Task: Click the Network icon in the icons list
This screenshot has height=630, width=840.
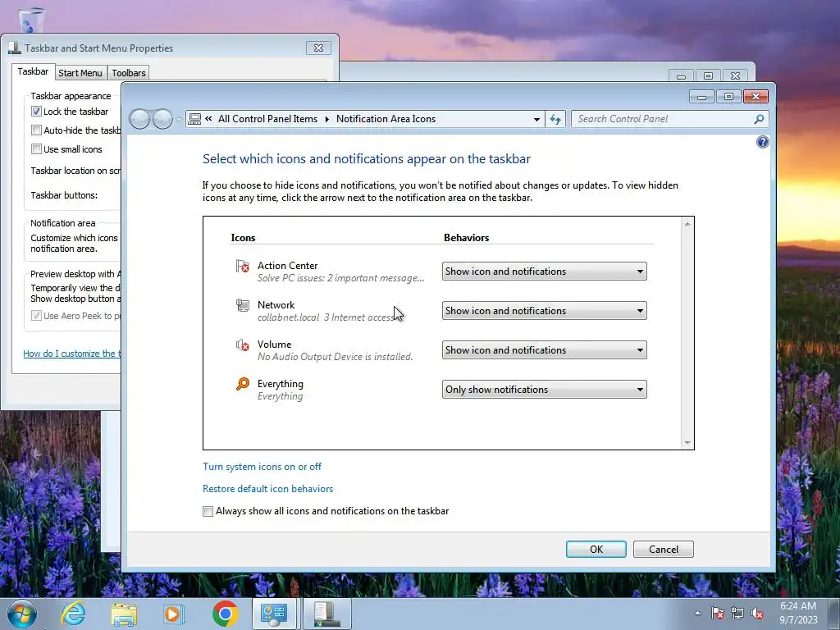Action: (x=243, y=305)
